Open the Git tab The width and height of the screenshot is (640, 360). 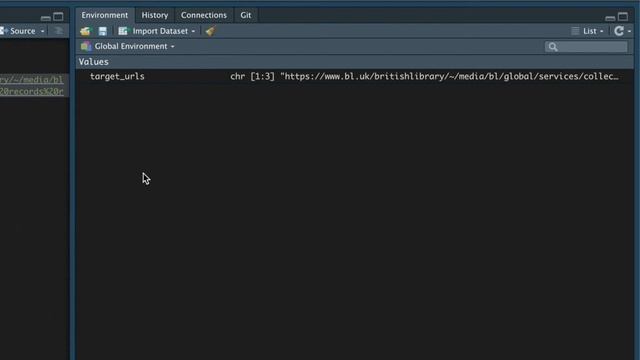click(246, 15)
